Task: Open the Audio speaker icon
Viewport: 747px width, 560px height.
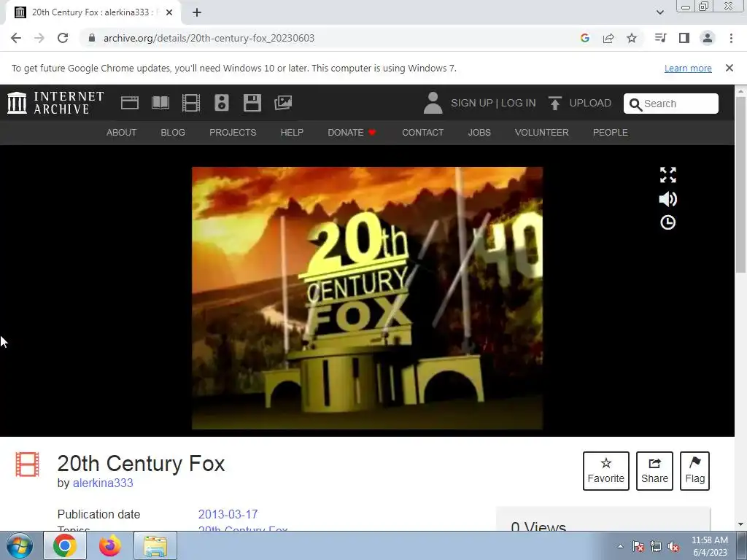Action: (222, 103)
